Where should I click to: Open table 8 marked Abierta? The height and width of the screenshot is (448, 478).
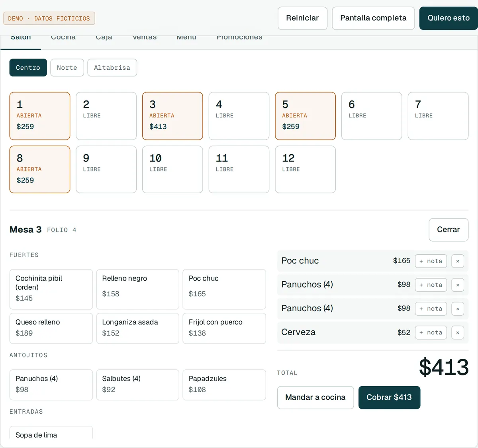(x=40, y=169)
